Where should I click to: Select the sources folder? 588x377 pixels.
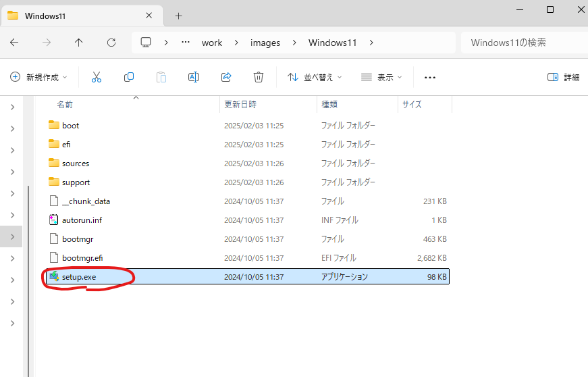[x=248, y=164]
